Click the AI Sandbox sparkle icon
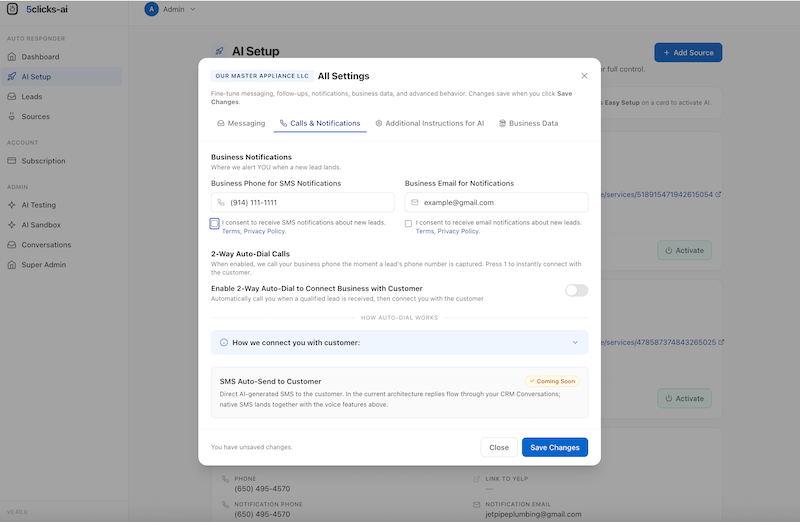The image size is (800, 522). (x=12, y=225)
